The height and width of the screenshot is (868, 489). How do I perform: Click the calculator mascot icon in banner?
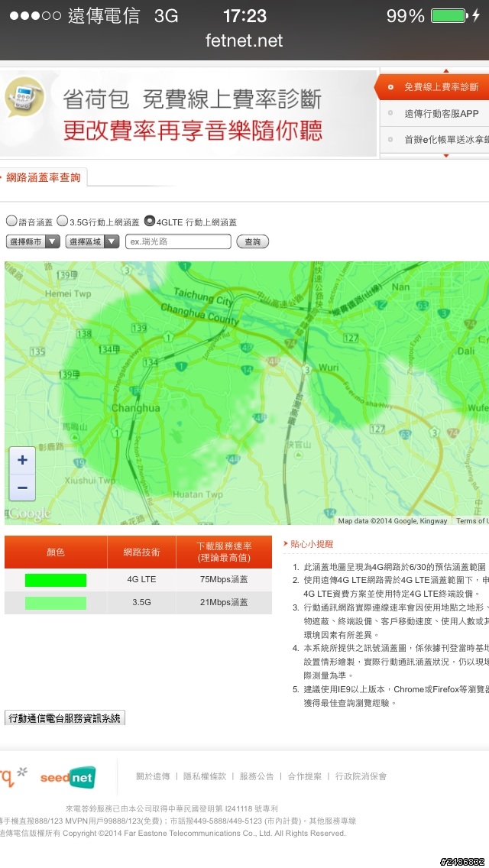[24, 98]
